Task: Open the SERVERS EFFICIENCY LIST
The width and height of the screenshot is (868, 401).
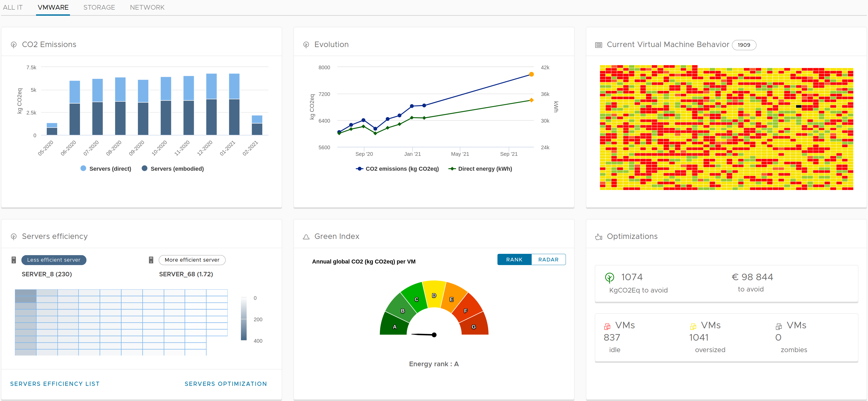Action: point(55,383)
